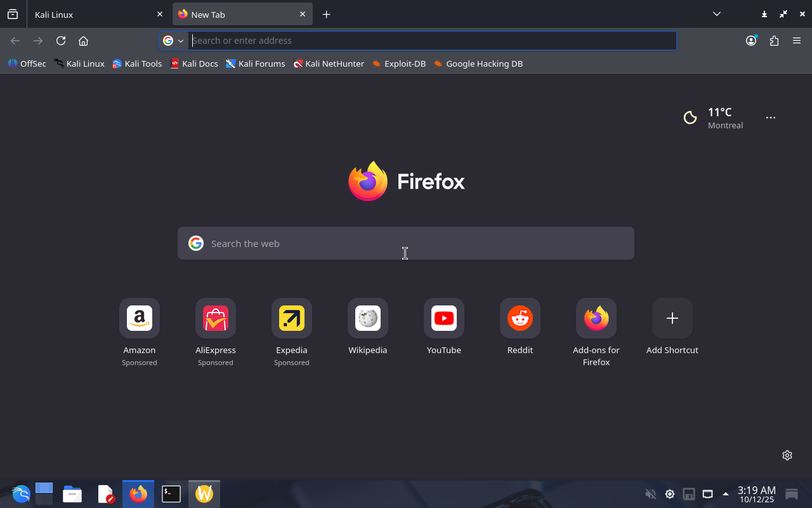The width and height of the screenshot is (812, 508).
Task: Launch the terminal from the taskbar
Action: coord(171,494)
